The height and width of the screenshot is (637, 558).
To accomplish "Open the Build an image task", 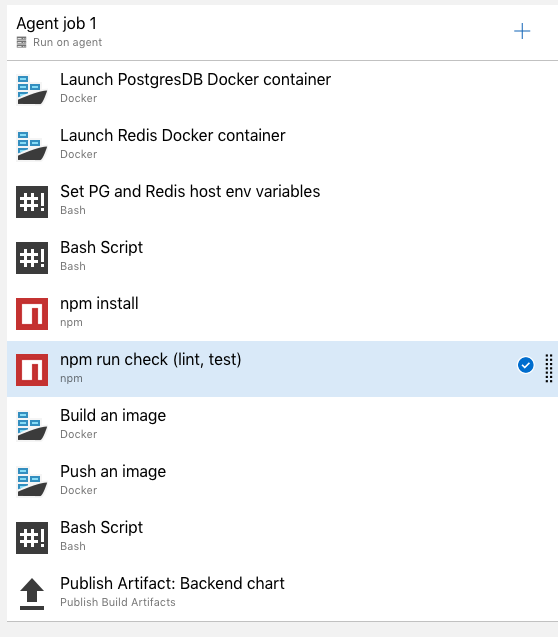I will coord(282,425).
